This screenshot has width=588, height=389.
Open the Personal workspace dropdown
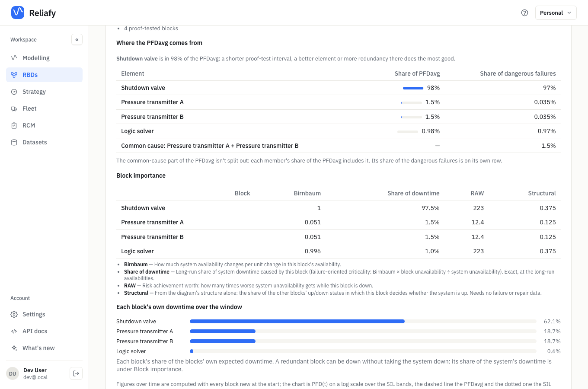click(556, 13)
